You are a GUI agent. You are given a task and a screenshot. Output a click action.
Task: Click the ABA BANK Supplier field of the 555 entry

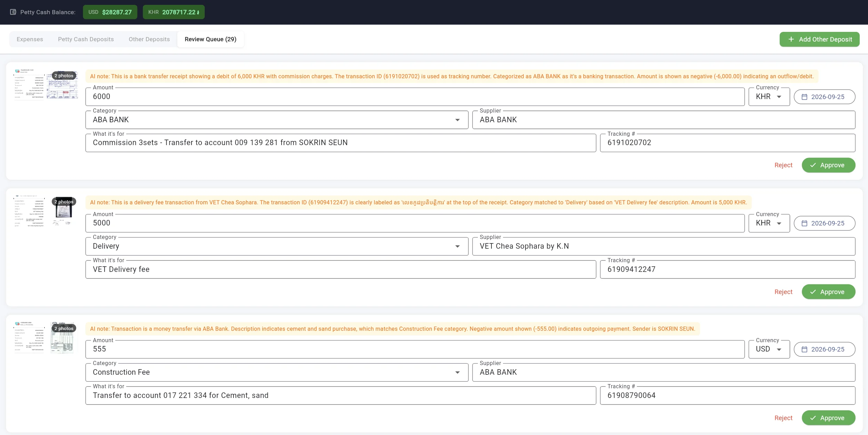click(664, 372)
